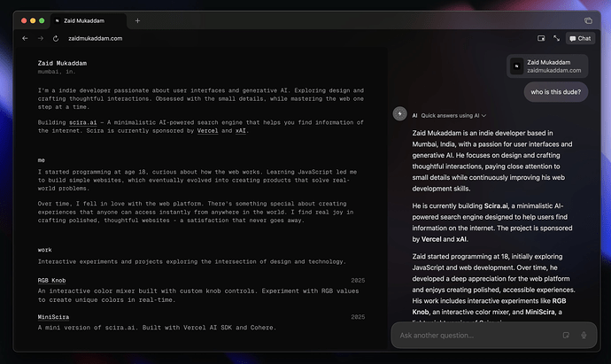Open the xAI link

tap(241, 131)
